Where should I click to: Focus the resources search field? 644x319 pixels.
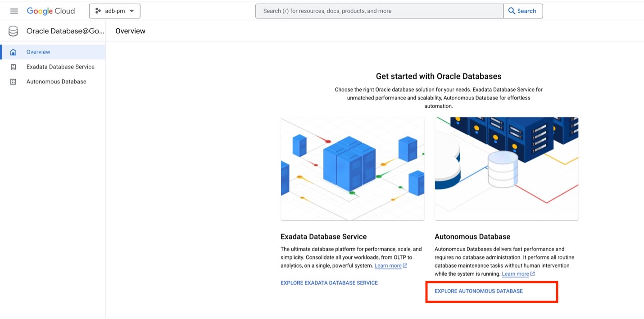pos(379,11)
